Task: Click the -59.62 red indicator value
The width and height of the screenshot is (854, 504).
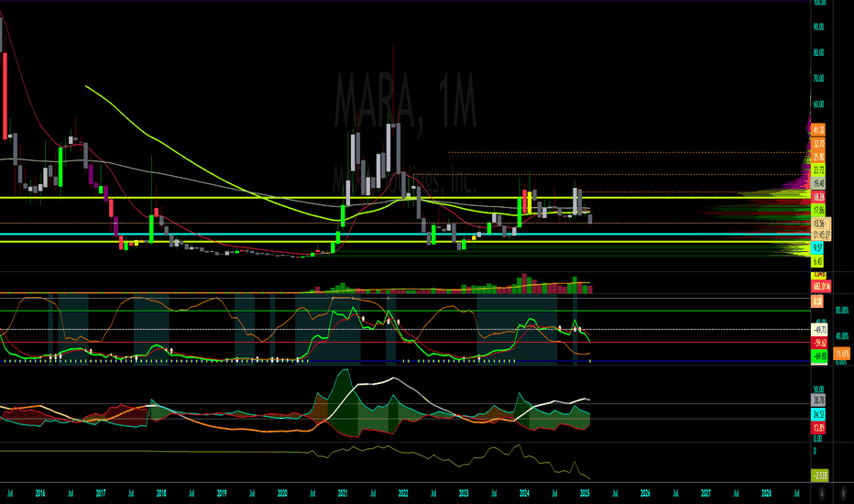Action: (820, 344)
